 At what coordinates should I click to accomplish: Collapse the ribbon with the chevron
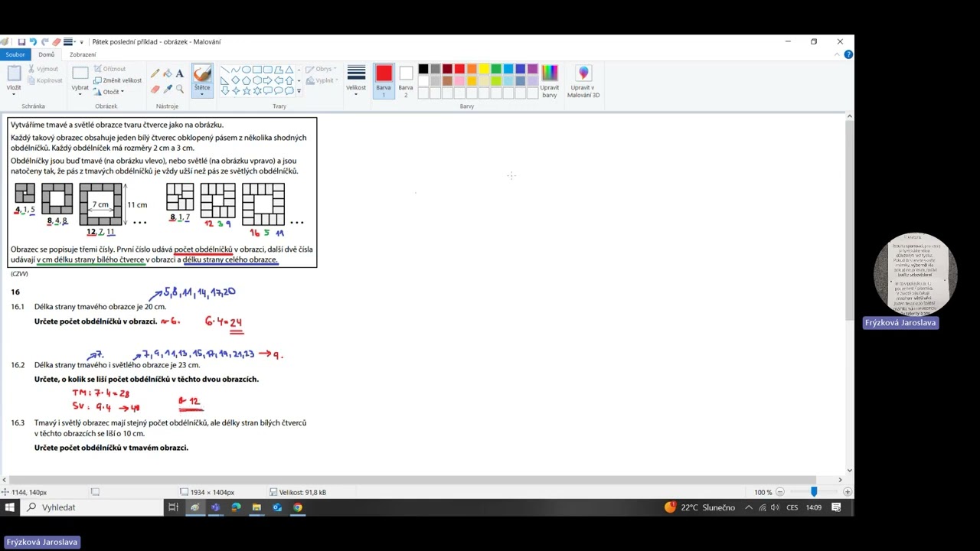point(838,54)
